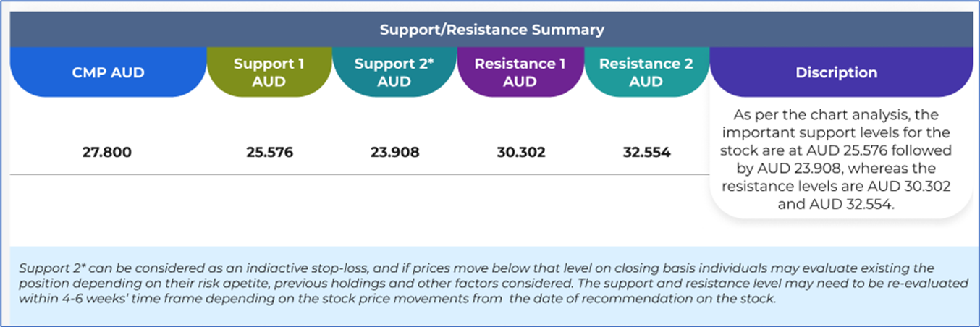Click the Support 1 AUD header
The height and width of the screenshot is (327, 980).
point(269,72)
